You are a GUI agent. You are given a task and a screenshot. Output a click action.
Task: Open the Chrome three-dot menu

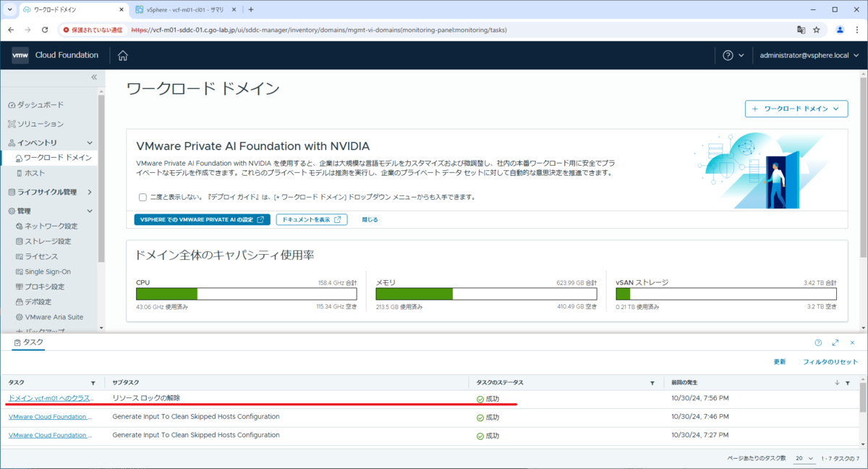click(x=856, y=30)
